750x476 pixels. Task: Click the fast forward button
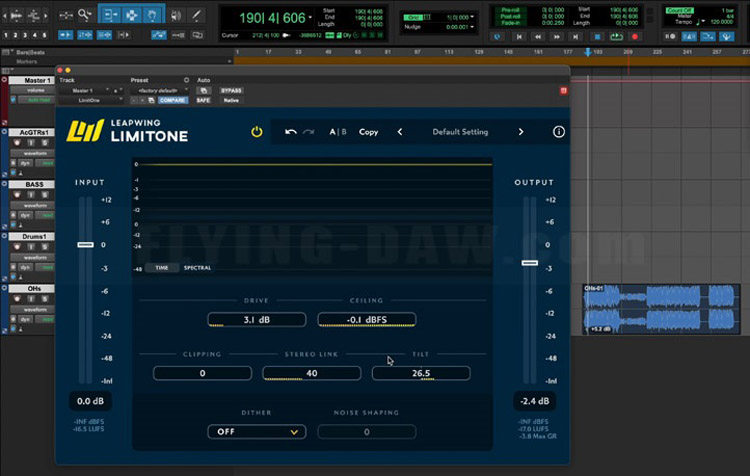556,36
